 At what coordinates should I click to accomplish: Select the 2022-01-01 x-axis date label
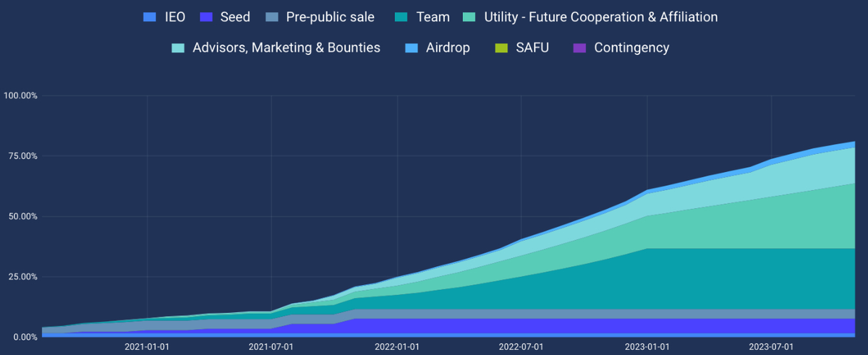[397, 347]
